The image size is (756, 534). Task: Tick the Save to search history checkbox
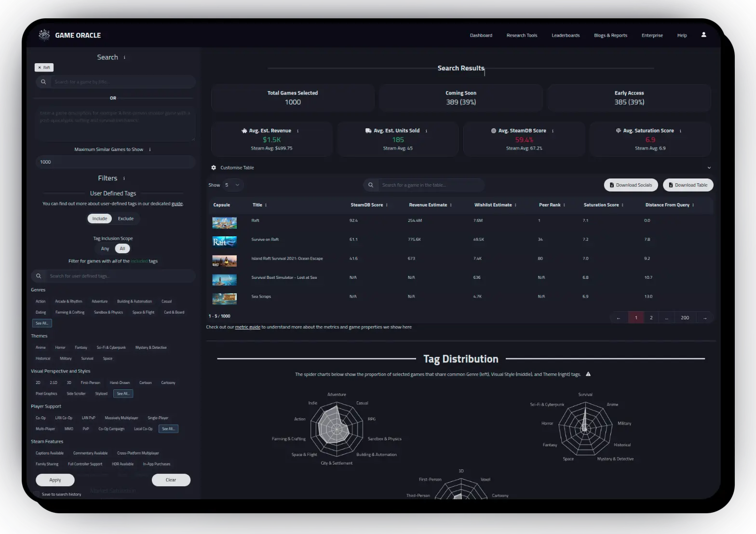click(37, 494)
